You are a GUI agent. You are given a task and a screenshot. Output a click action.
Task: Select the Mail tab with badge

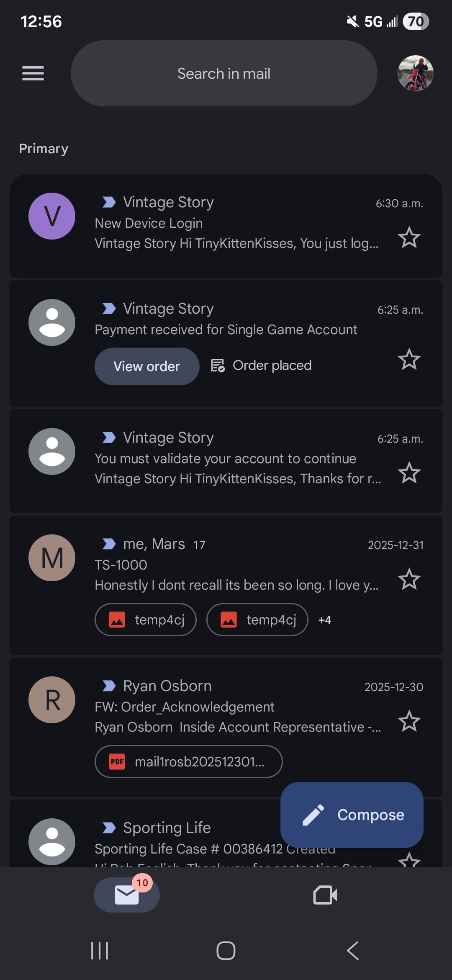pos(126,895)
